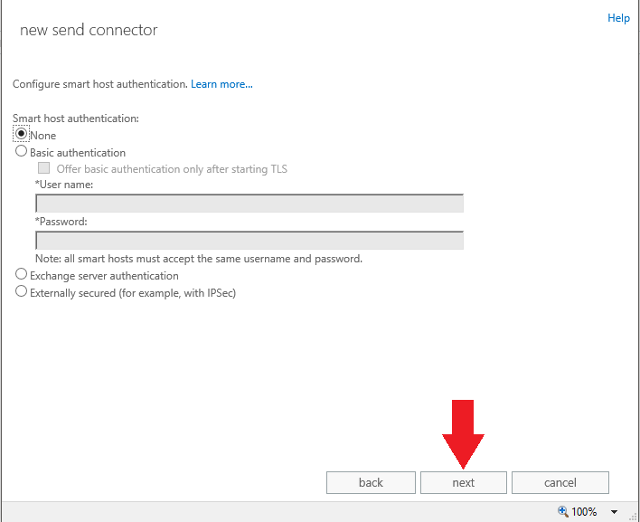Screen dimensions: 640x522
Task: Go back to previous wizard step
Action: pos(371,482)
